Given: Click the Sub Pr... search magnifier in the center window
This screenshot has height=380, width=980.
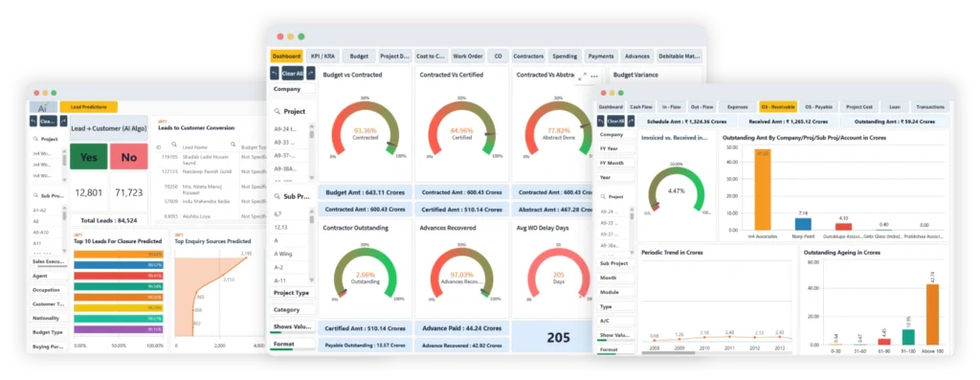Looking at the screenshot, I should coord(277,196).
